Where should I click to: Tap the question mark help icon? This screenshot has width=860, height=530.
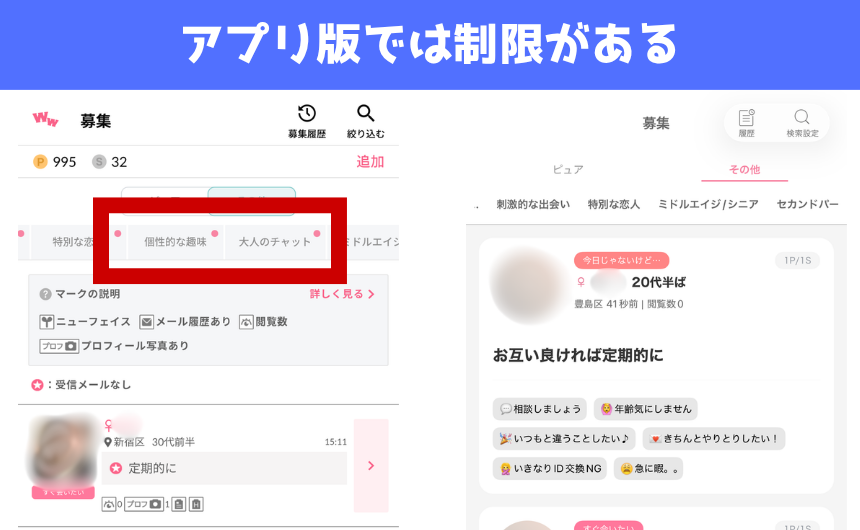tap(46, 295)
